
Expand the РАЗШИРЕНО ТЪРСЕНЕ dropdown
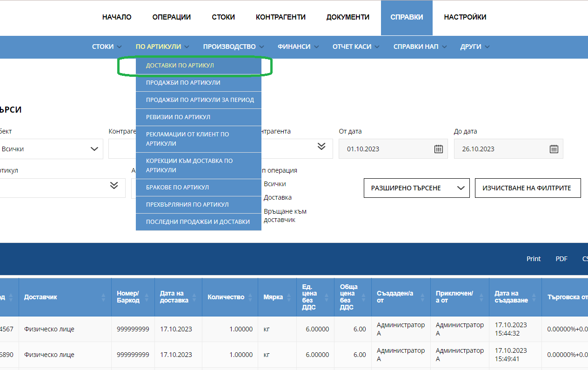(416, 188)
